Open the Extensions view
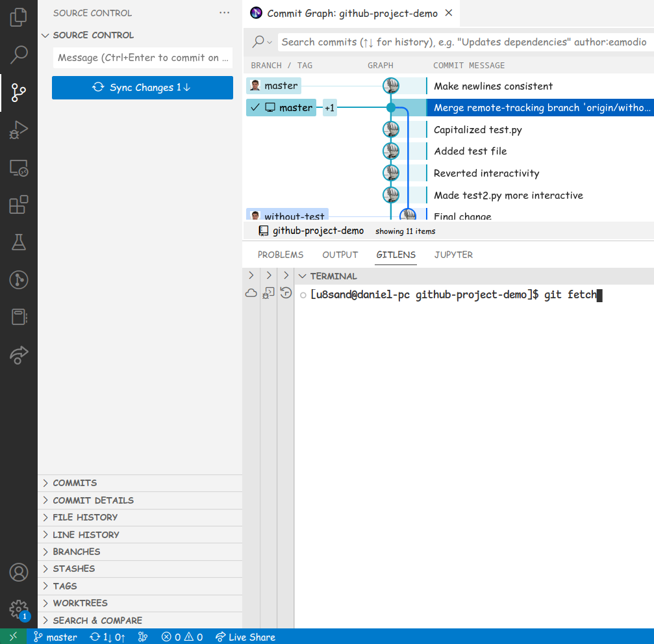654x644 pixels. click(19, 205)
